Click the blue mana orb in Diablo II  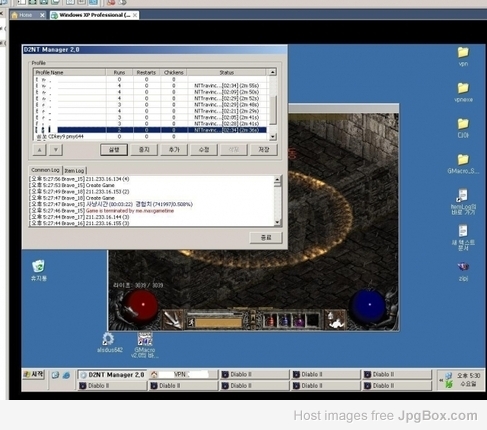(x=369, y=305)
